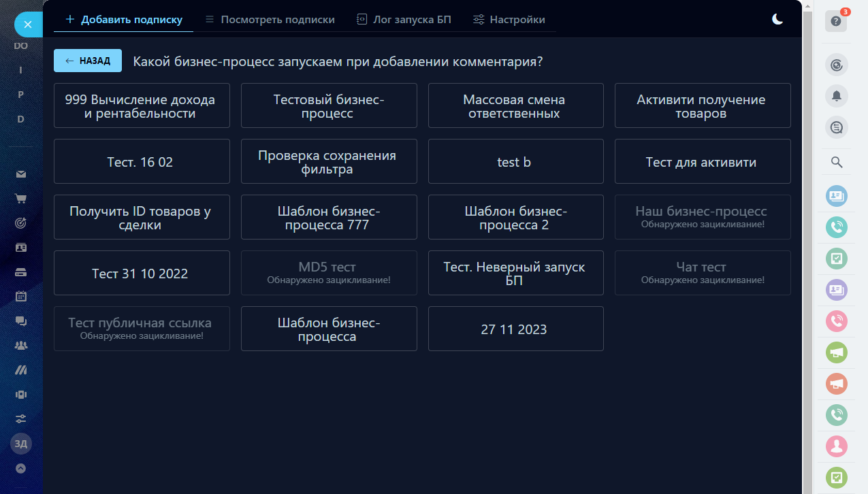Open the Настройки tab
The image size is (868, 494).
pos(509,19)
